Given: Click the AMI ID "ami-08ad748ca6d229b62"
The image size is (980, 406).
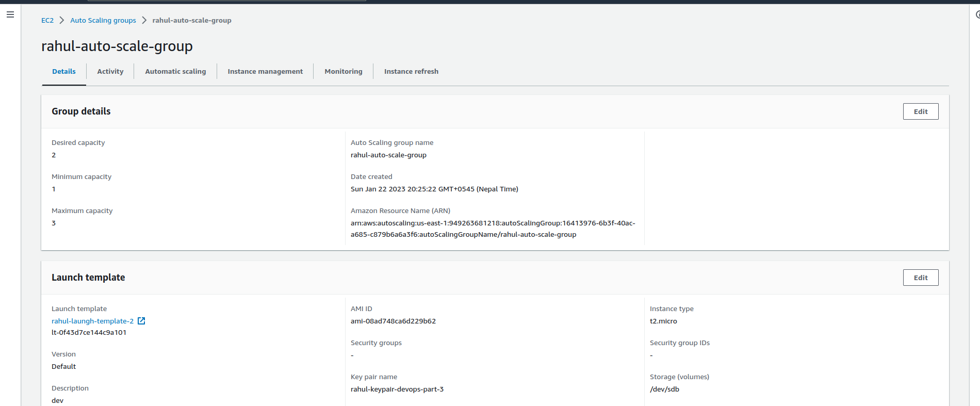Looking at the screenshot, I should tap(393, 321).
